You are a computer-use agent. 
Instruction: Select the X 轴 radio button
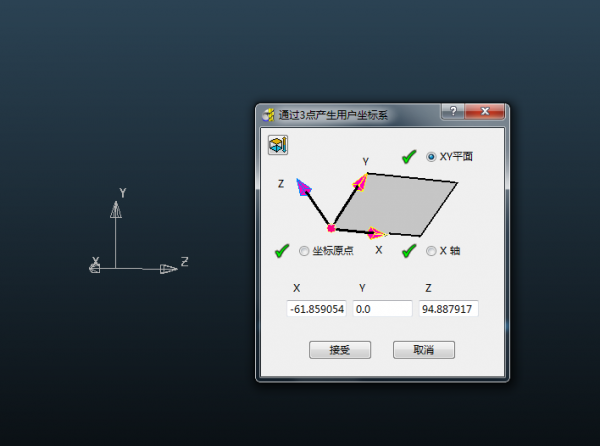pyautogui.click(x=432, y=251)
